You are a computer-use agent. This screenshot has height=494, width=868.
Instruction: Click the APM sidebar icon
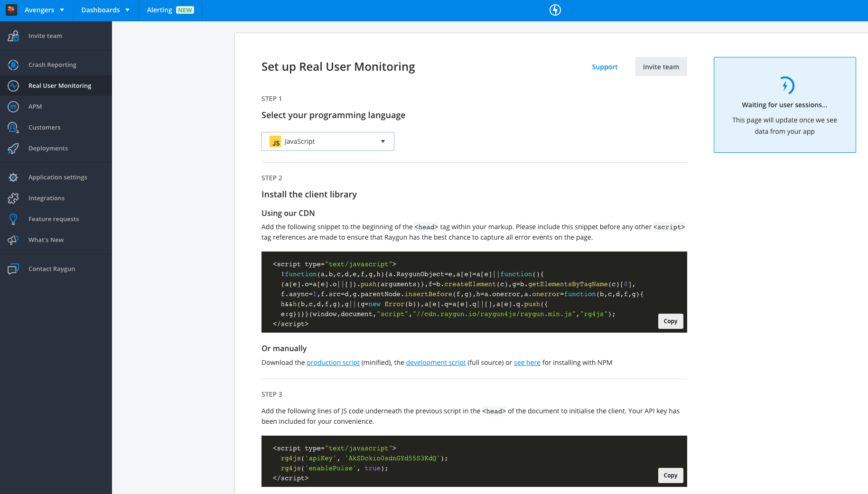coord(13,107)
